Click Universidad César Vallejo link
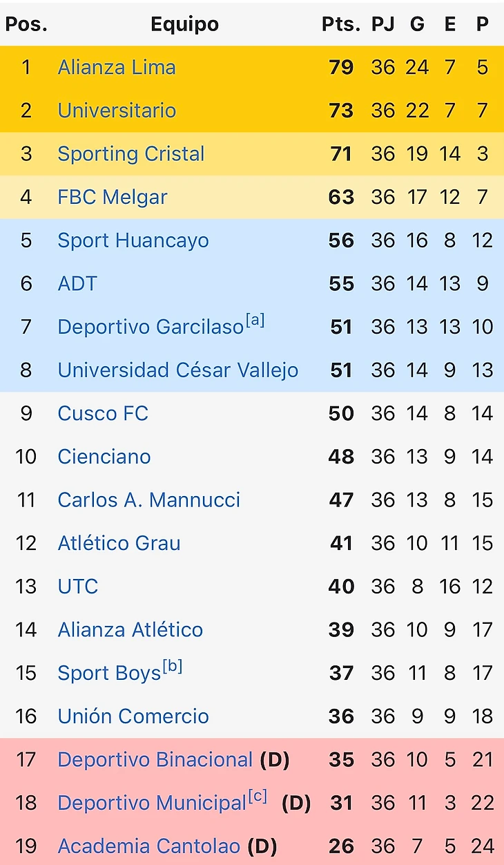This screenshot has height=865, width=504. pyautogui.click(x=178, y=370)
